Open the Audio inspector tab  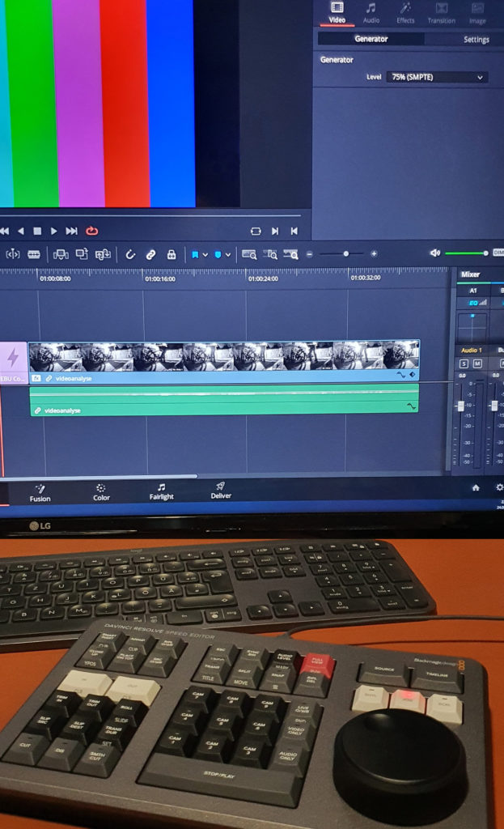point(371,13)
